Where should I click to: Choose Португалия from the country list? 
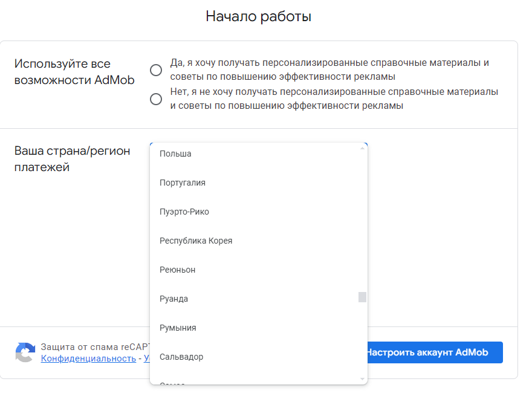coord(183,183)
